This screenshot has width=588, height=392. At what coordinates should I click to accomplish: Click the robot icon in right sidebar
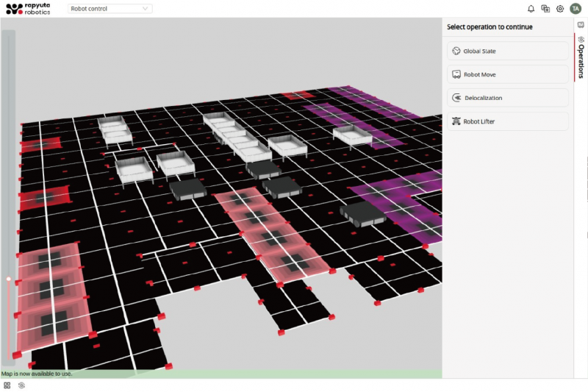pyautogui.click(x=581, y=25)
